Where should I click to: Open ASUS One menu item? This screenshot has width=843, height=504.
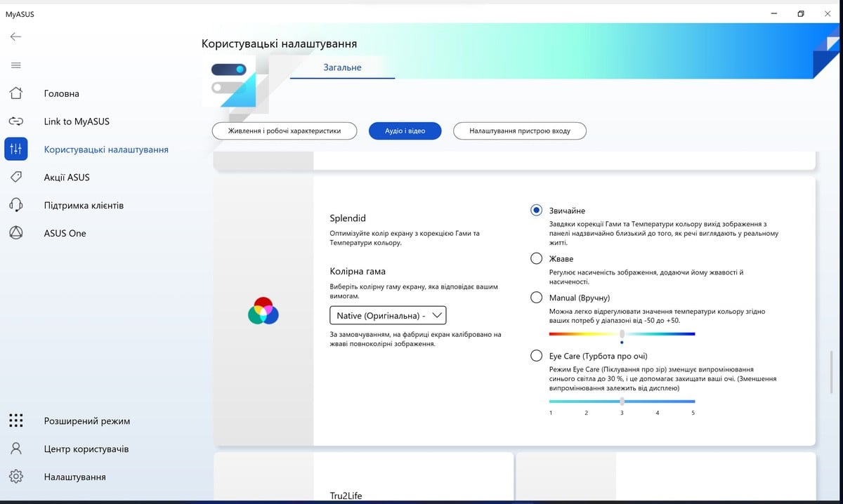click(x=65, y=233)
